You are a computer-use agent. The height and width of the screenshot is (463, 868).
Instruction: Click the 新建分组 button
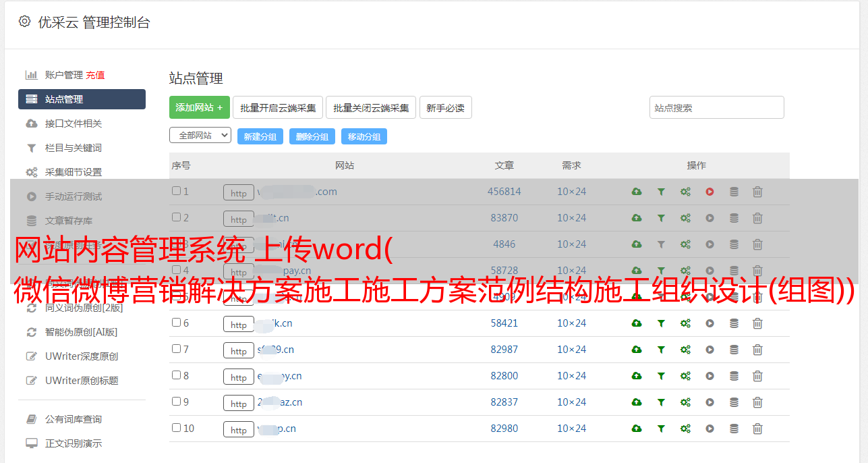pyautogui.click(x=260, y=136)
